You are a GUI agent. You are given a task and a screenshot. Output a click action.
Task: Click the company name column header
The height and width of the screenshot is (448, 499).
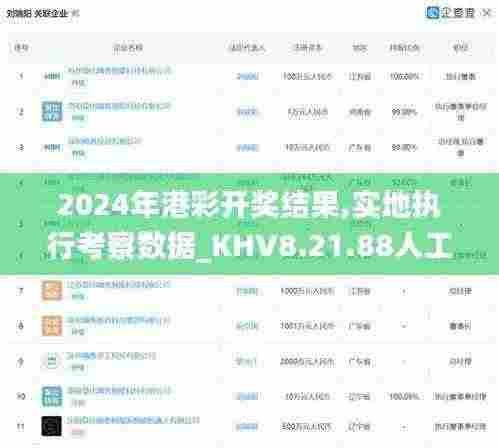[x=128, y=48]
